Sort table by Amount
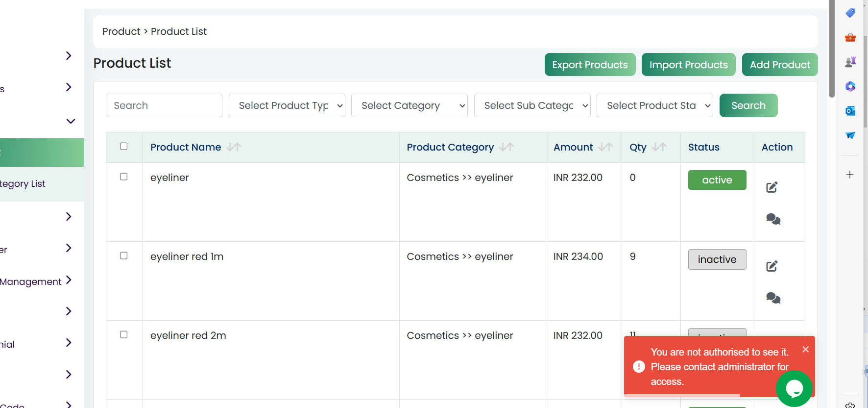868x408 pixels. coord(606,147)
